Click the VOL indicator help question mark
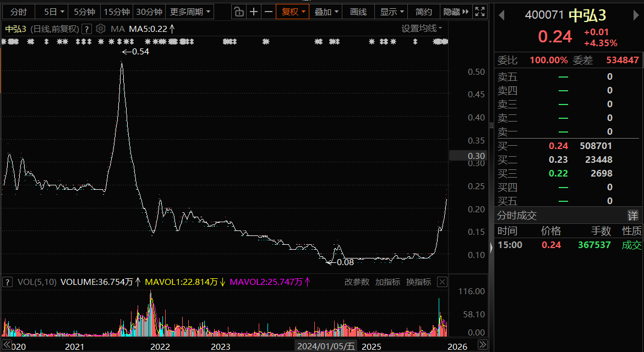Image resolution: width=644 pixels, height=352 pixels. [x=7, y=282]
